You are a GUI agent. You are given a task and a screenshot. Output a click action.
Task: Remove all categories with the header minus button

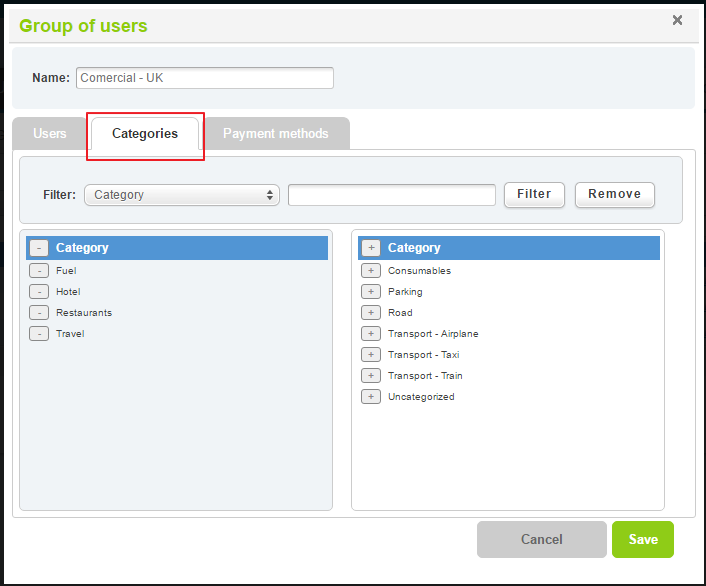[x=39, y=248]
